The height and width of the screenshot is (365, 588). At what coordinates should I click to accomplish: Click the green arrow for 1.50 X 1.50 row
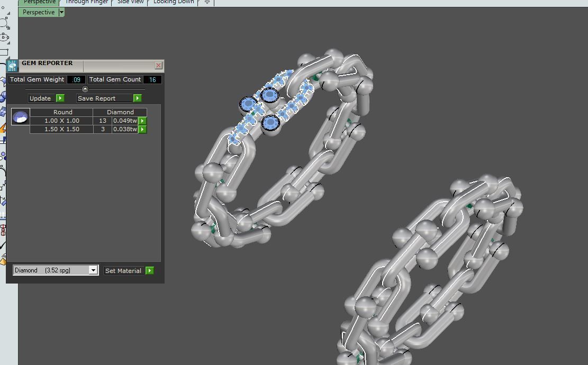pos(142,129)
